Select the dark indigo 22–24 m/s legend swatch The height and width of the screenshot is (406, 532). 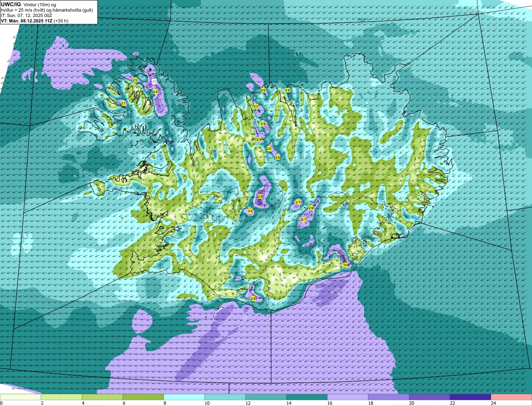[x=470, y=397]
